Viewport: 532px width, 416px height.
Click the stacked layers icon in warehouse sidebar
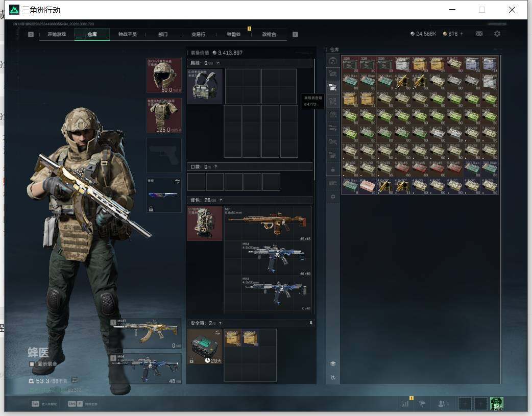(x=333, y=364)
